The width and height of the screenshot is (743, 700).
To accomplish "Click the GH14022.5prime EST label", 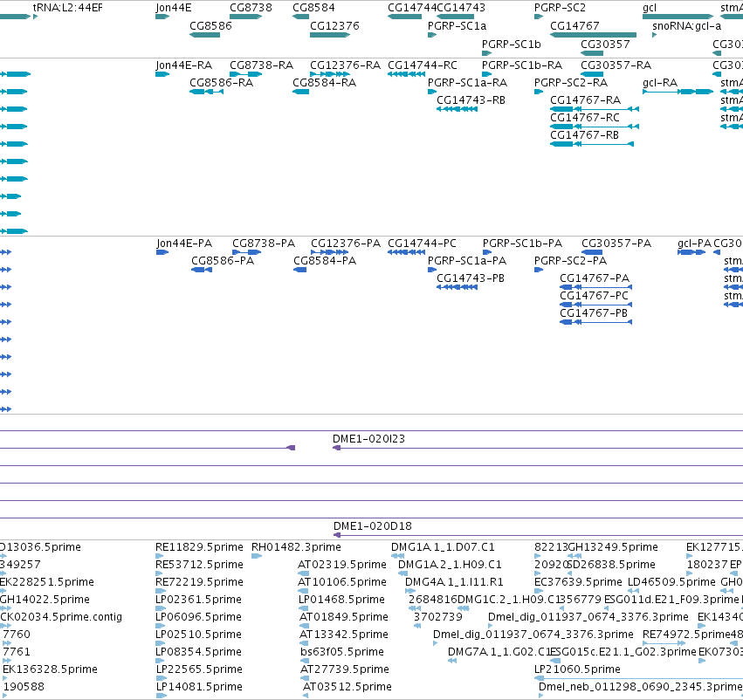I will pos(45,599).
